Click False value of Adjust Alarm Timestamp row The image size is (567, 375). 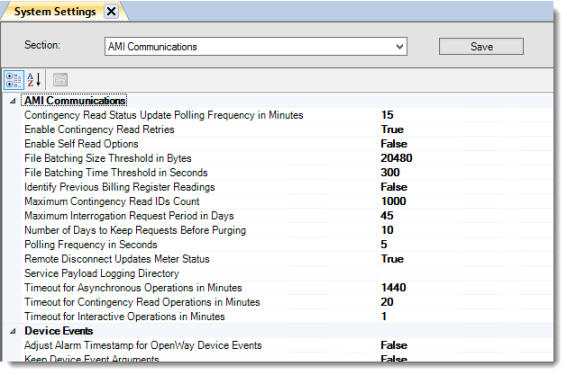[x=394, y=345]
